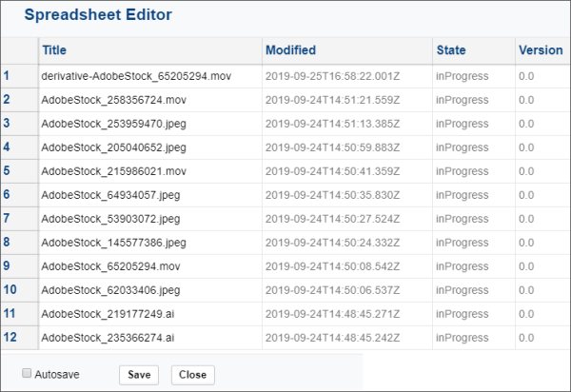Viewport: 571px width, 392px height.
Task: Click title cell AdobeStock_65205294.mov in row 9
Action: pyautogui.click(x=150, y=266)
